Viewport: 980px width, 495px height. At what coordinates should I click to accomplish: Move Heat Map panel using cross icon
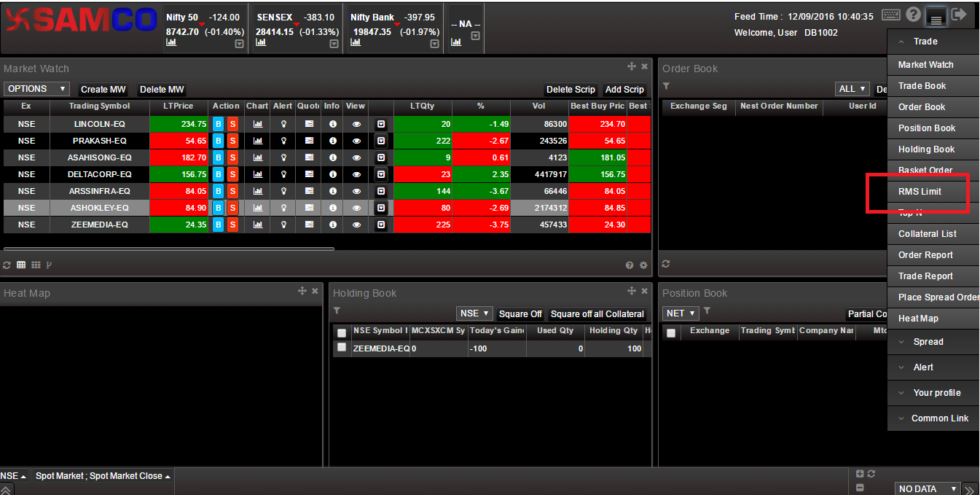click(x=302, y=291)
